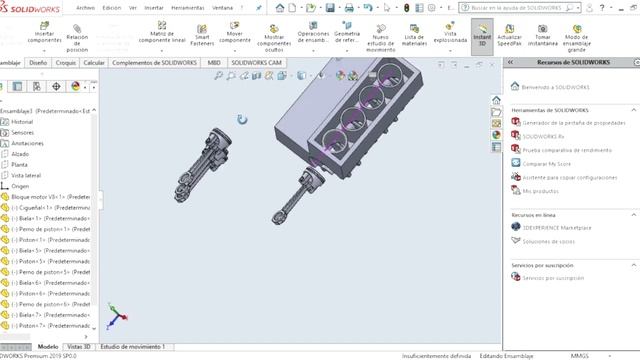The width and height of the screenshot is (640, 360).
Task: Open the ConfigurationManager tab icon
Action: 37,86
